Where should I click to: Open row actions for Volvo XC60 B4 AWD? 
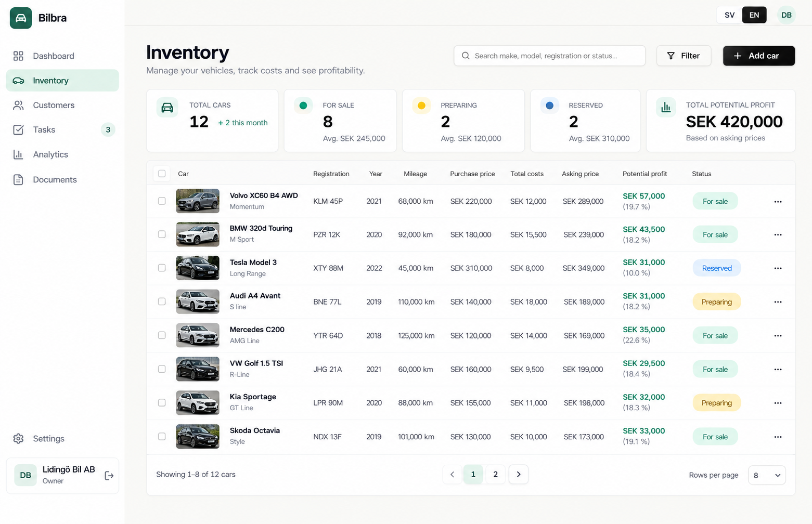tap(778, 202)
